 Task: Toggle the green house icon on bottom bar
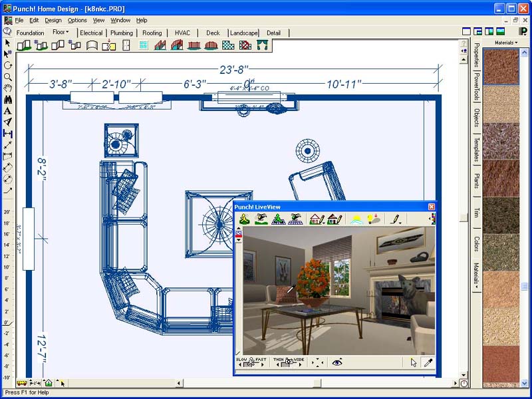click(48, 383)
